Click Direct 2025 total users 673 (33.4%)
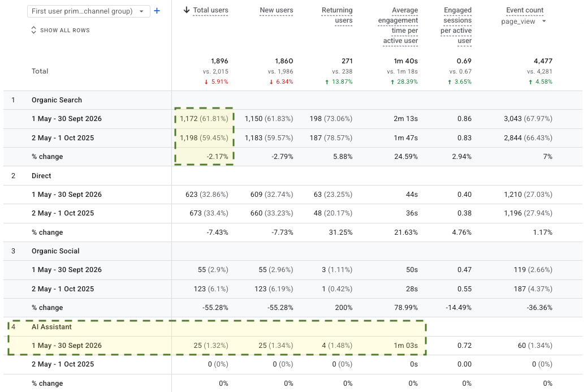The height and width of the screenshot is (392, 587). click(x=209, y=213)
